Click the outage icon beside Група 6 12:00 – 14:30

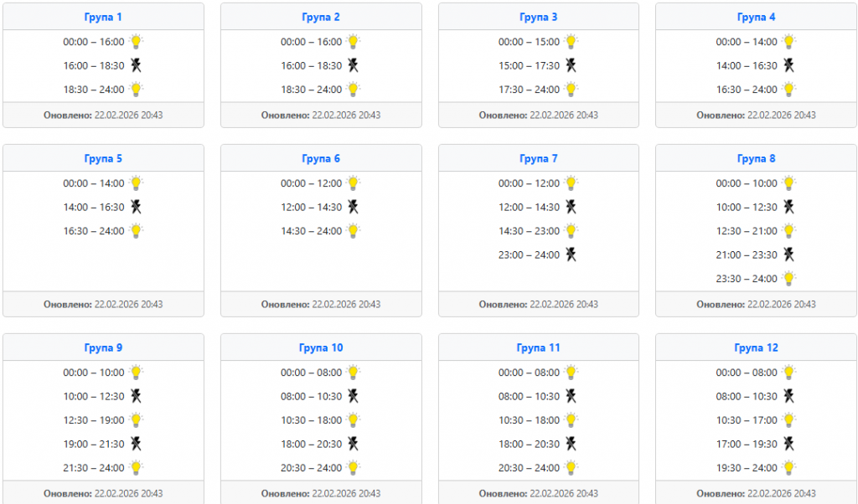(x=354, y=207)
